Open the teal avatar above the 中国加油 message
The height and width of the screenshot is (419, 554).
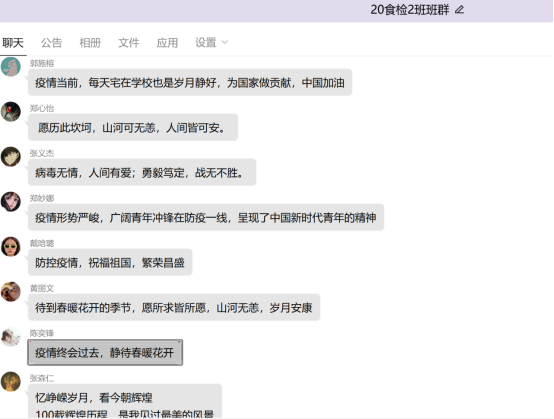(x=11, y=66)
